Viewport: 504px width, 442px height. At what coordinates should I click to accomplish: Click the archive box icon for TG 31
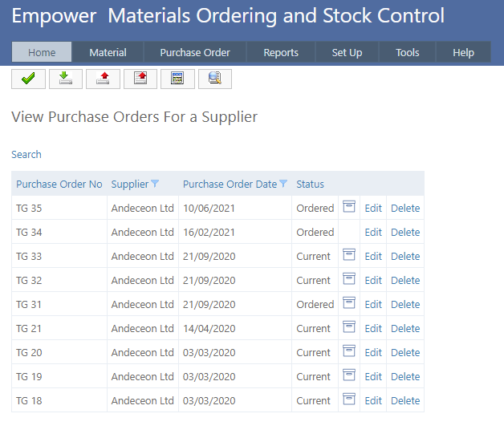coord(349,303)
